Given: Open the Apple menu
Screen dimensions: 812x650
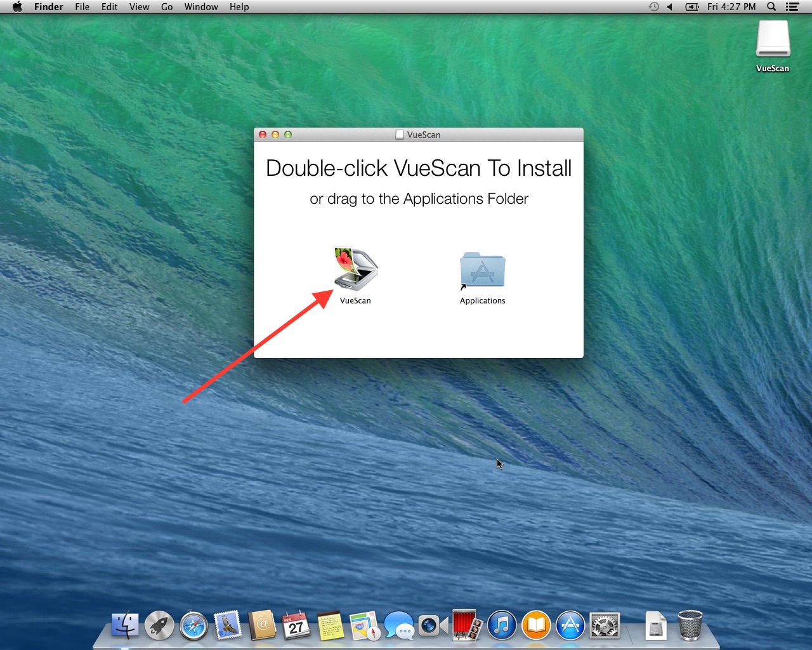Looking at the screenshot, I should [17, 7].
